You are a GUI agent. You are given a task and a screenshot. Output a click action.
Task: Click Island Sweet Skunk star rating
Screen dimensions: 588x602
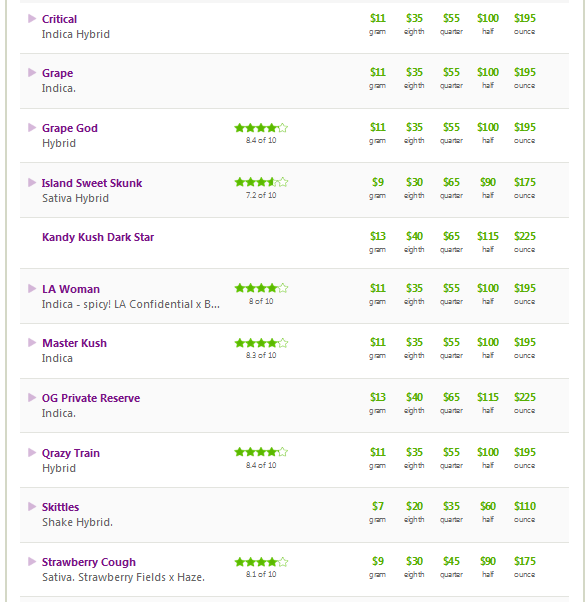pyautogui.click(x=261, y=182)
